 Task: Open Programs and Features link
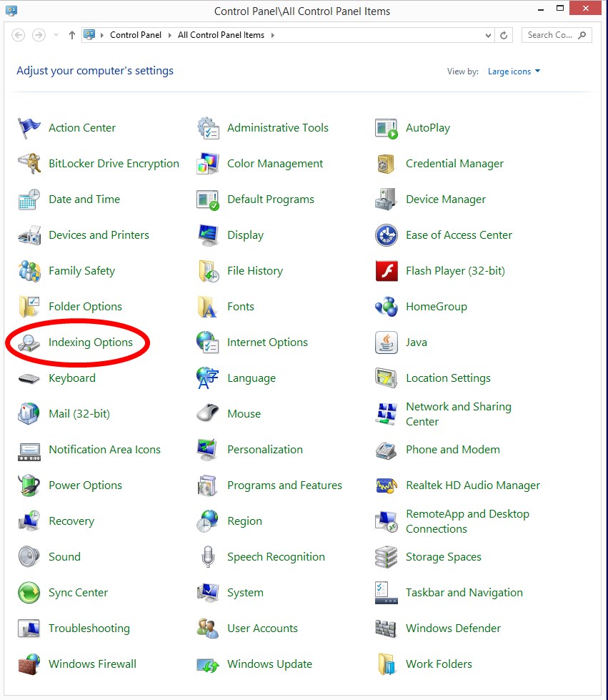click(284, 485)
